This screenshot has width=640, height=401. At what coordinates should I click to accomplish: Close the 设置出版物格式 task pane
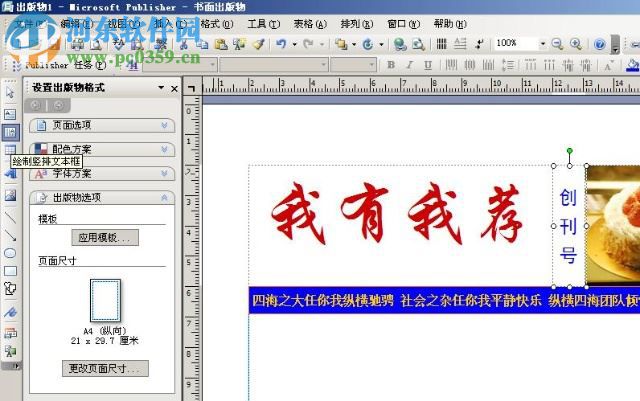(x=174, y=88)
